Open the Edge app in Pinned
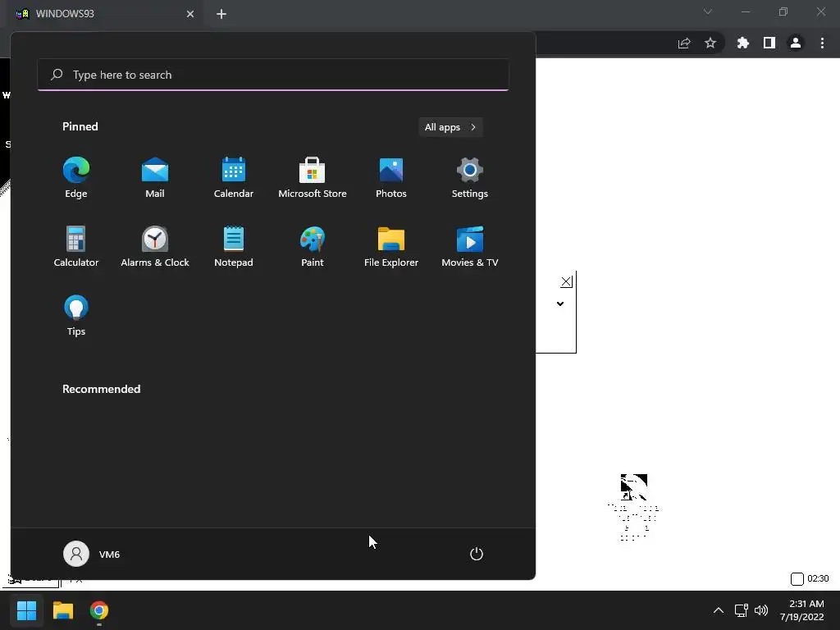Image resolution: width=840 pixels, height=630 pixels. coord(76,177)
